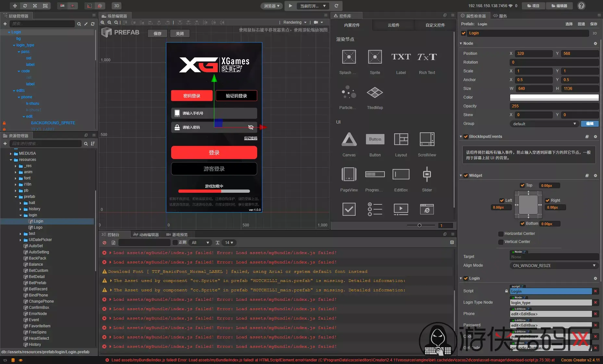Screen dimensions: 603x364
Task: Open the help question mark icon
Action: point(581,6)
